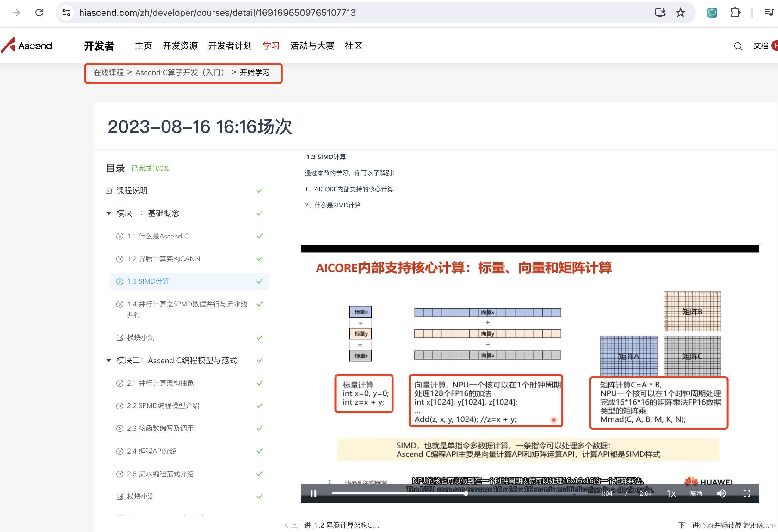Enter fullscreen video mode

746,493
